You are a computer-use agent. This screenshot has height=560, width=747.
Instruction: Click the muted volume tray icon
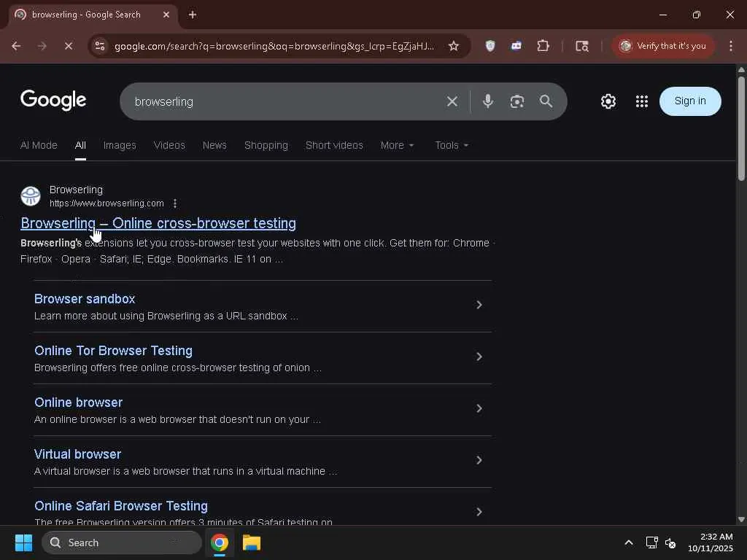(670, 542)
